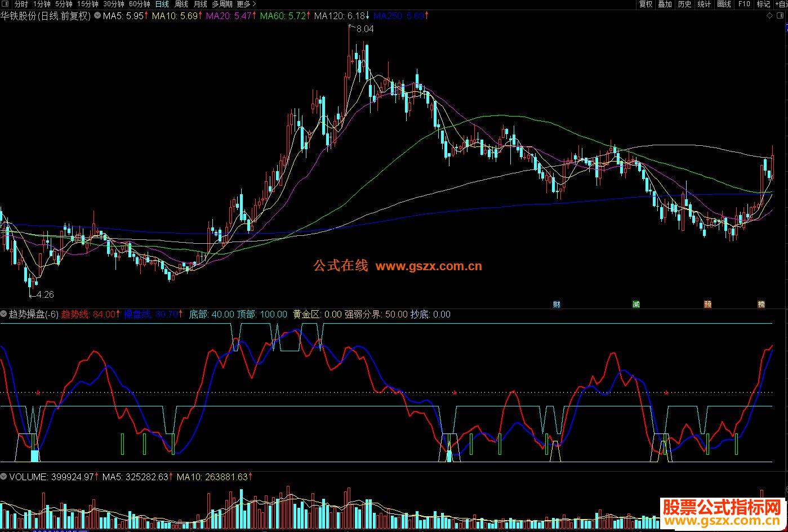Screen dimensions: 788x532
Task: Open dropdown arrow beside 华铁股份 title
Action: coord(97,16)
